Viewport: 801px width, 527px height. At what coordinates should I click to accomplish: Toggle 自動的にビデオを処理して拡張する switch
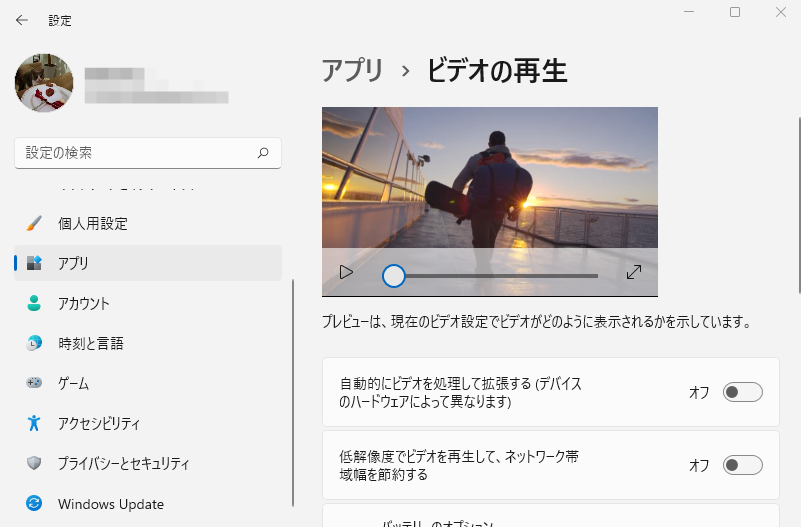coord(743,392)
